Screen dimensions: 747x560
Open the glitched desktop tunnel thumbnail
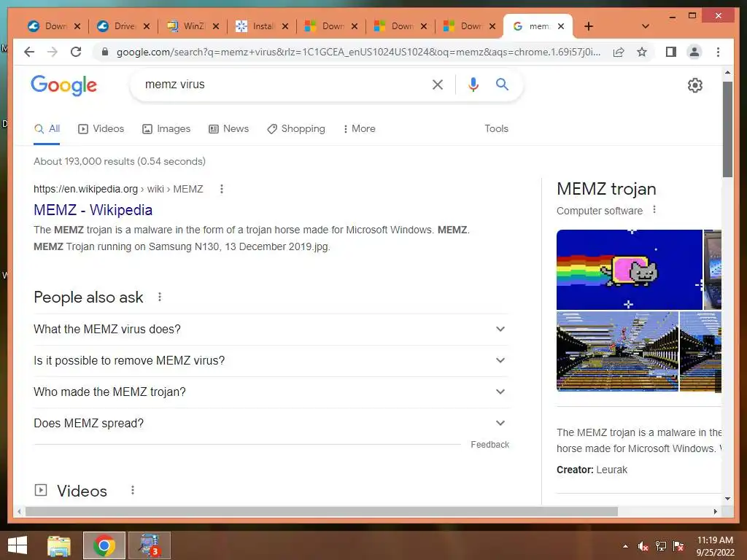pos(617,351)
